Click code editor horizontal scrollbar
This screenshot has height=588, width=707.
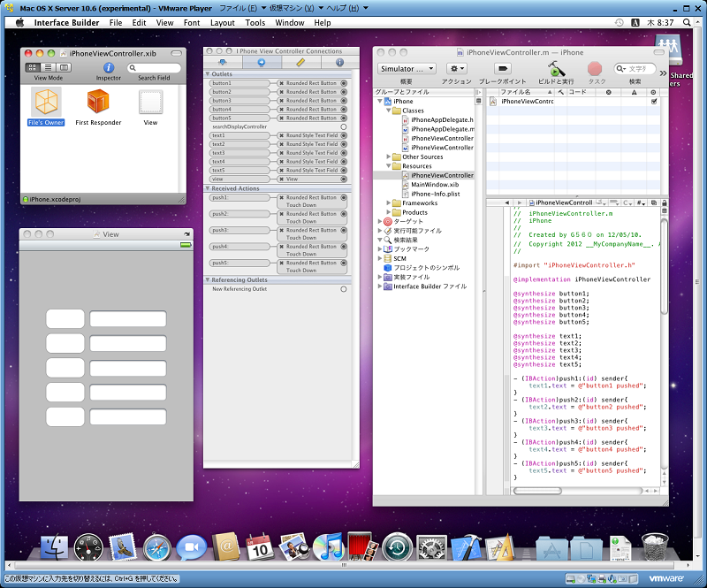[x=537, y=491]
